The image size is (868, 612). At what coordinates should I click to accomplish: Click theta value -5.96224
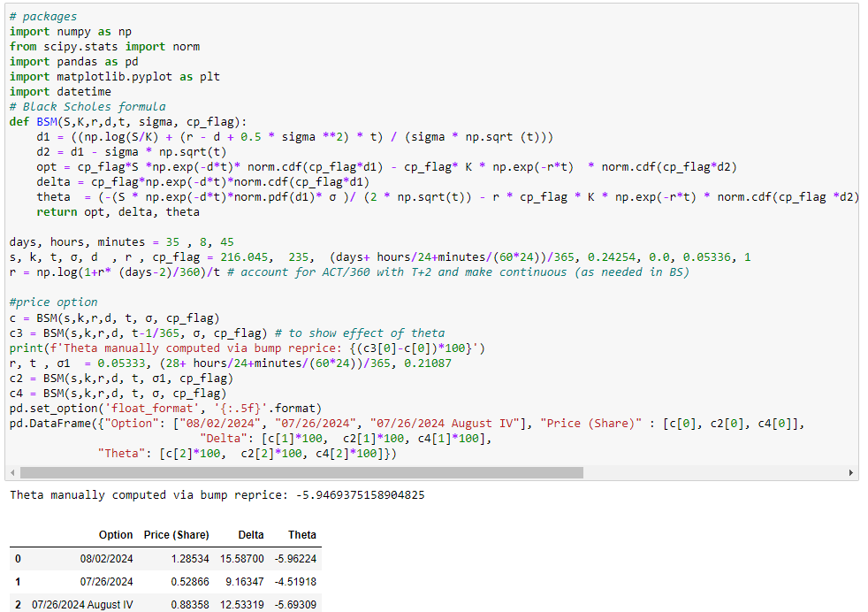295,559
